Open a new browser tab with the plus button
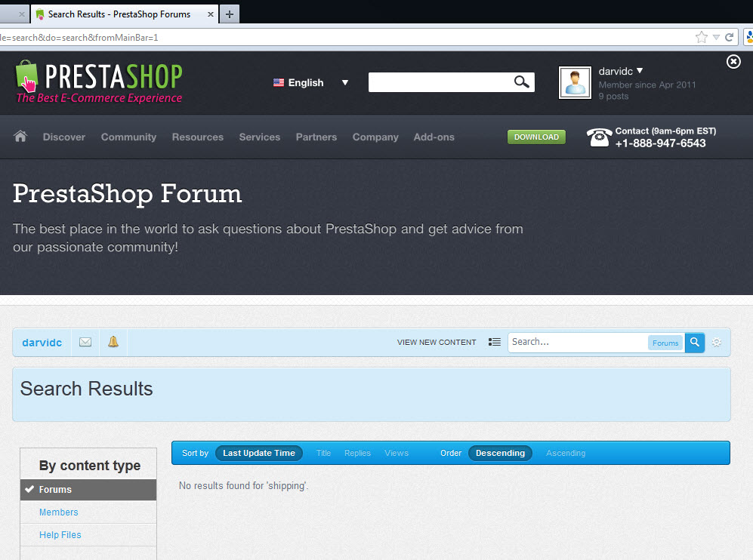The height and width of the screenshot is (560, 753). 230,14
